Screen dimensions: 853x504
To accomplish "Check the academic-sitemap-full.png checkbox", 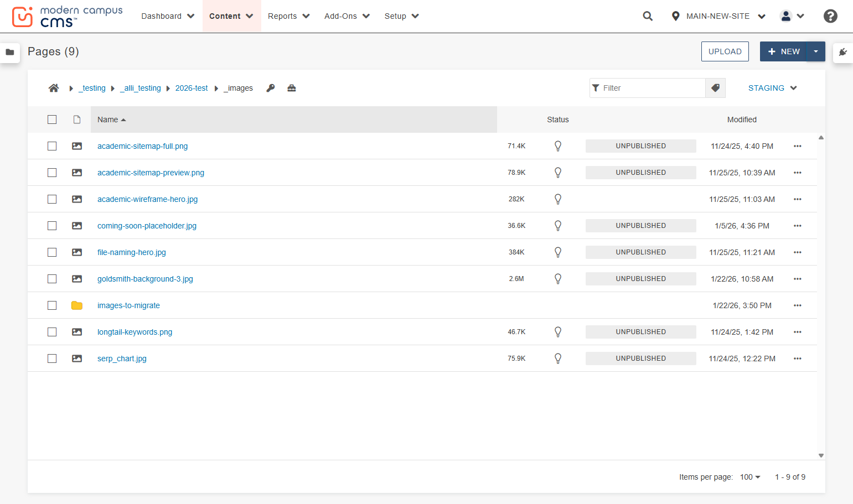I will coord(52,146).
